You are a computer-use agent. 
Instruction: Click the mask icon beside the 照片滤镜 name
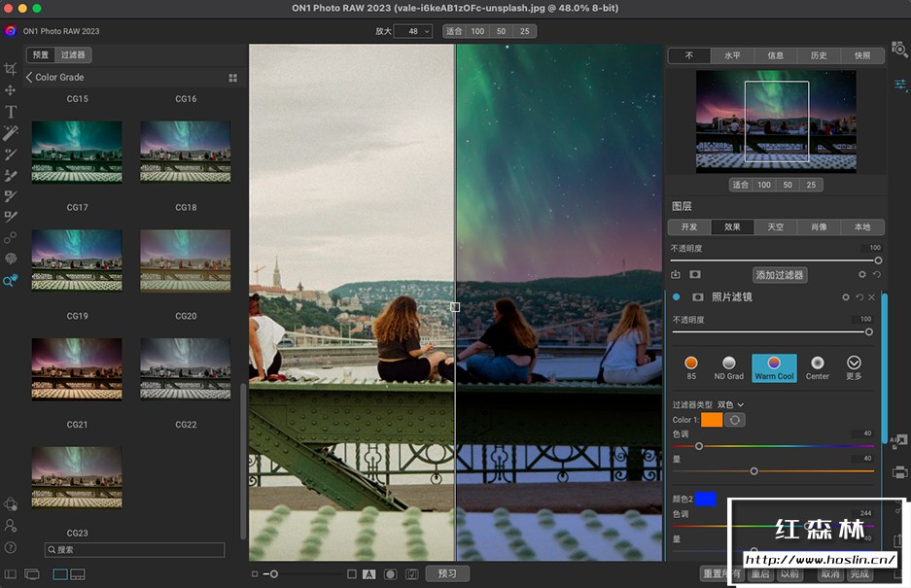click(x=697, y=297)
